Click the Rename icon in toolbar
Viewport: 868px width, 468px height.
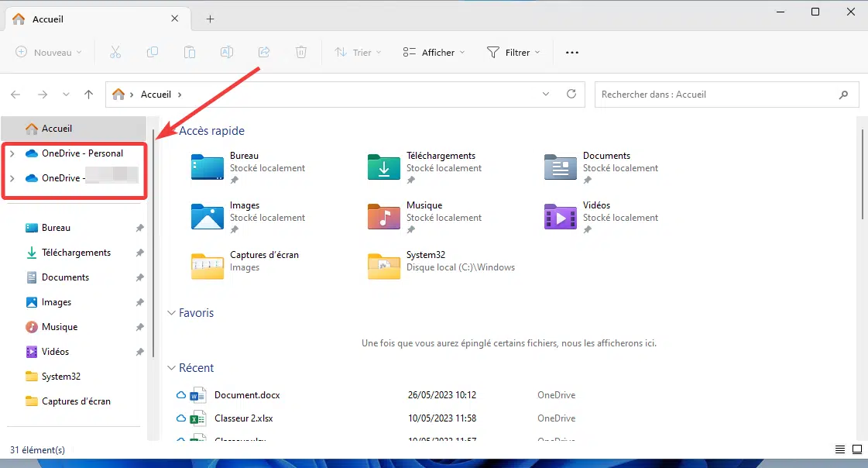click(x=226, y=52)
